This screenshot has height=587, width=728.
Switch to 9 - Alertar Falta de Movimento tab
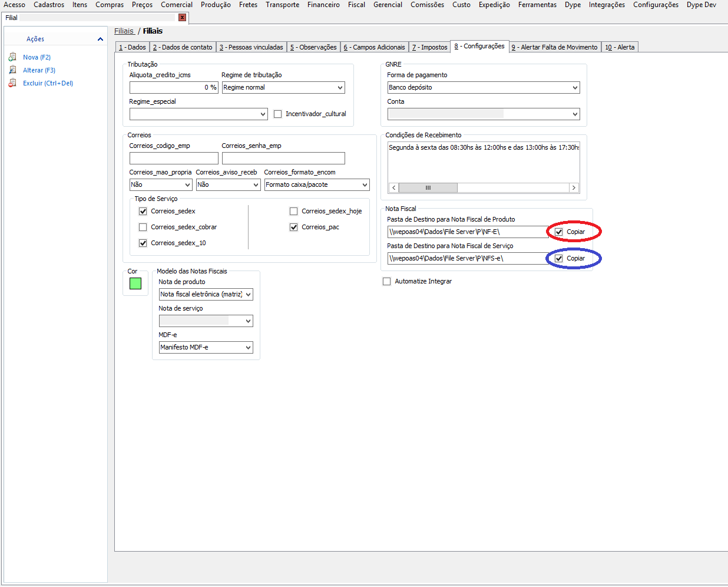(x=555, y=47)
